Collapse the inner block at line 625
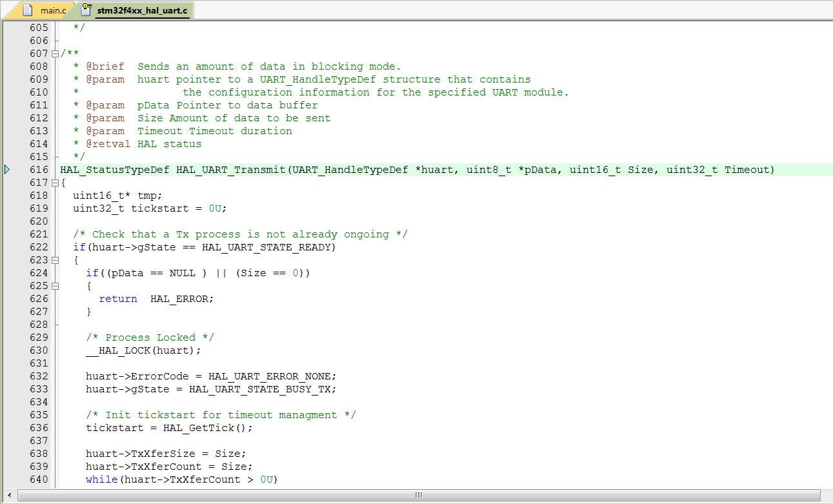Image resolution: width=833 pixels, height=504 pixels. [x=55, y=286]
